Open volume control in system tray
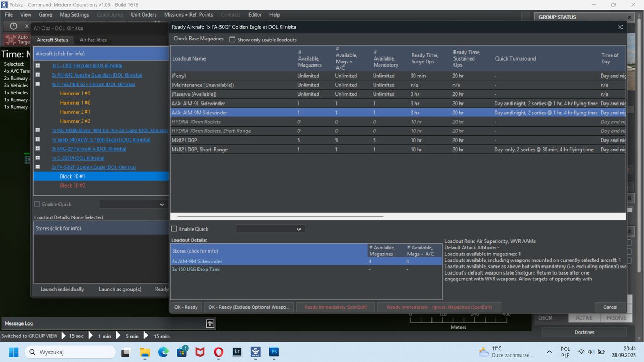 click(x=591, y=352)
